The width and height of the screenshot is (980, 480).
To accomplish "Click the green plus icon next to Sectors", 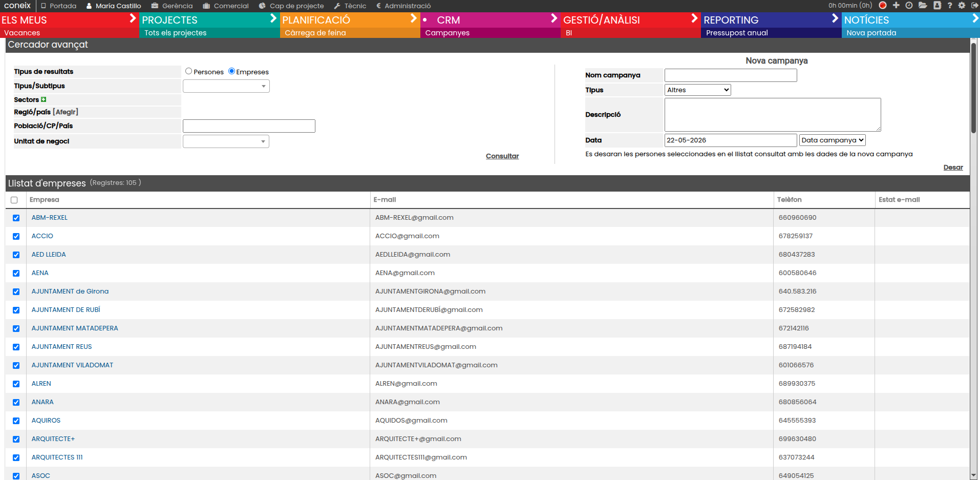I will click(44, 99).
